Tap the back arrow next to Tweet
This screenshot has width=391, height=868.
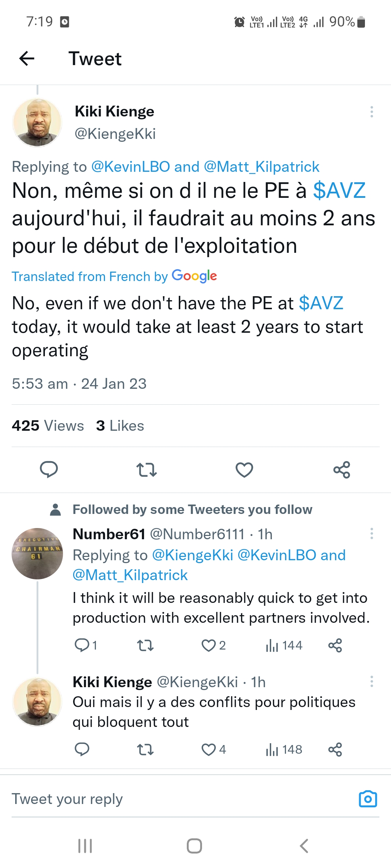pos(27,59)
